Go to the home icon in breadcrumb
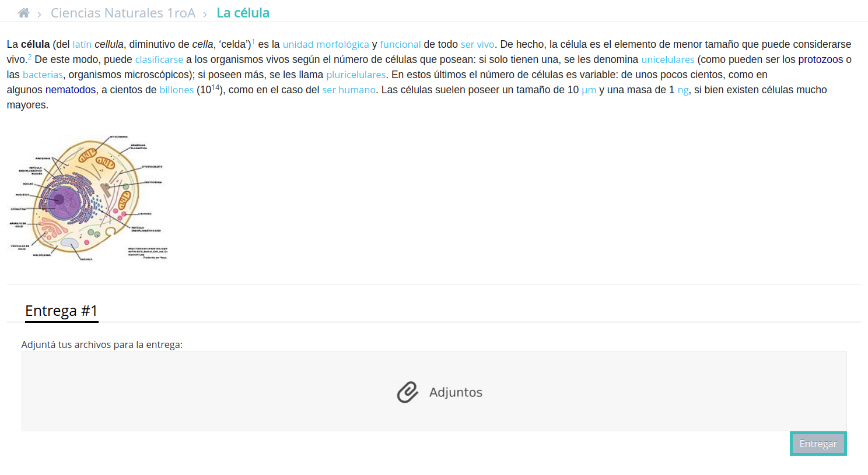 24,13
